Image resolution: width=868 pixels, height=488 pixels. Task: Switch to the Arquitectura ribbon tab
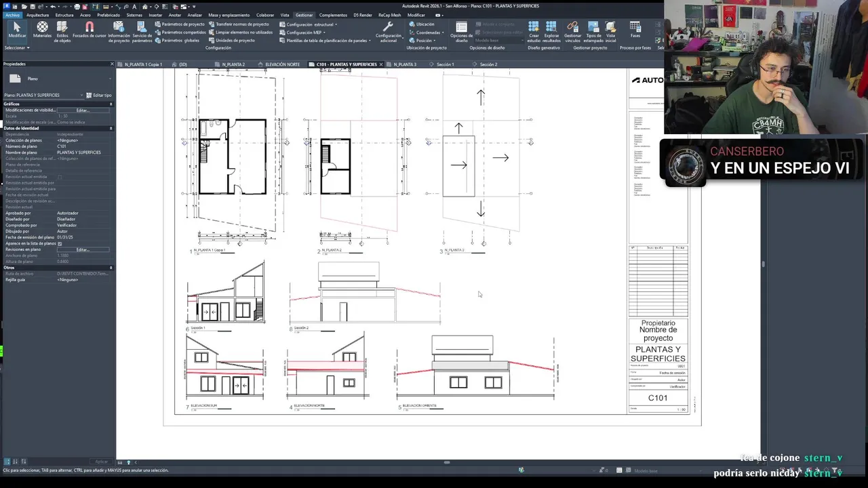tap(38, 15)
